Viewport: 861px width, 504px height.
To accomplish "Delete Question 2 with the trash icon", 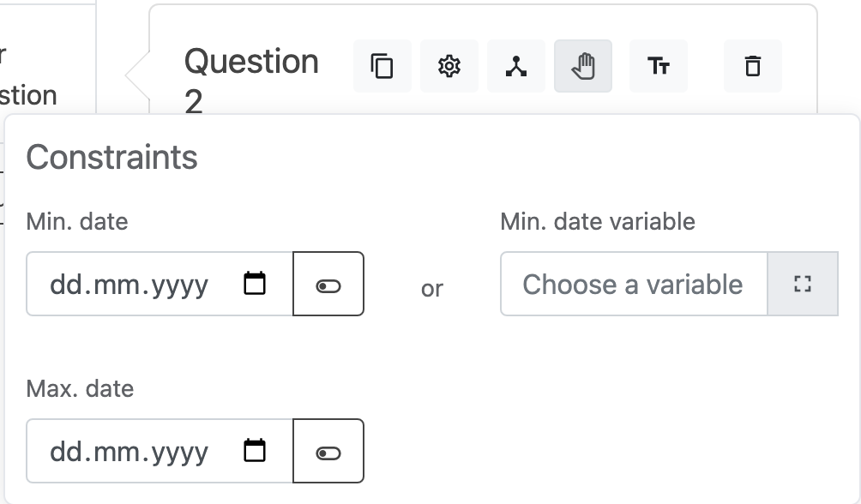I will (752, 66).
